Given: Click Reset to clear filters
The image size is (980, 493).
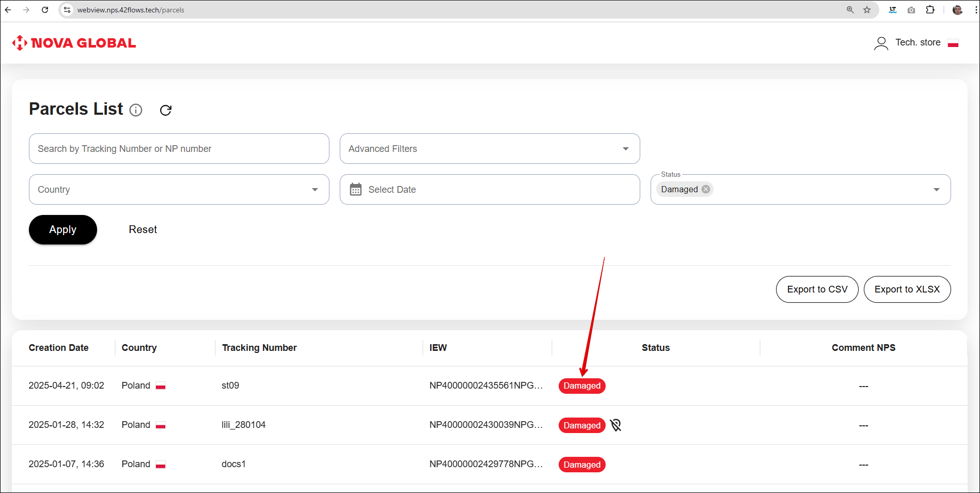Looking at the screenshot, I should pyautogui.click(x=143, y=229).
